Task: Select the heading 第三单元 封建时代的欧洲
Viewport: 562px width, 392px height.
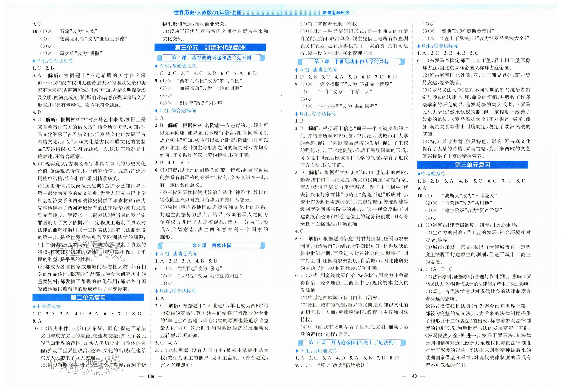Action: tap(210, 48)
